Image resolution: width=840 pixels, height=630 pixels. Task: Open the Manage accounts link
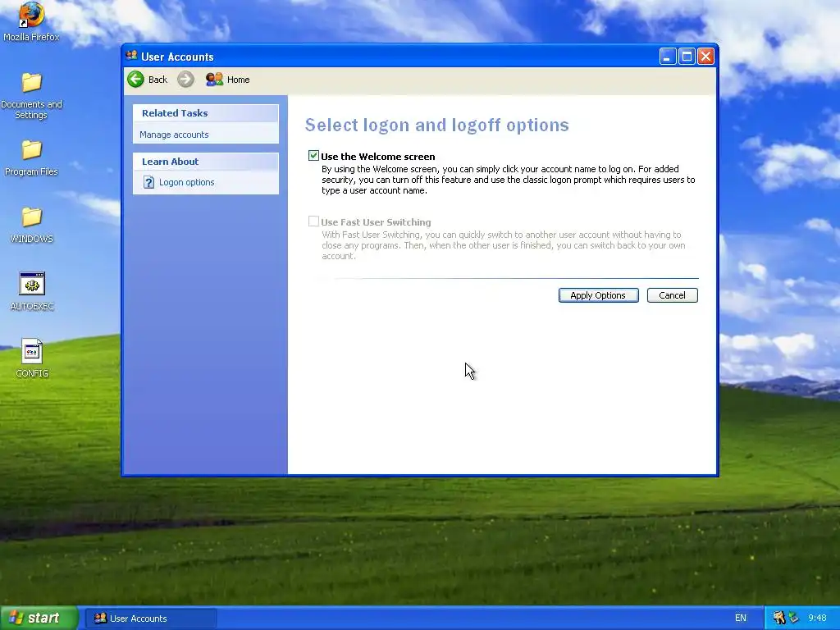[174, 135]
